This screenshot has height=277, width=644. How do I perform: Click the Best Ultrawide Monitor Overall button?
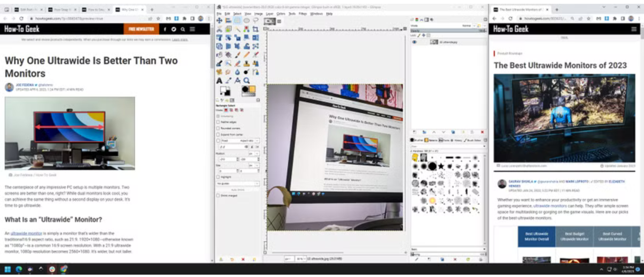(536, 236)
